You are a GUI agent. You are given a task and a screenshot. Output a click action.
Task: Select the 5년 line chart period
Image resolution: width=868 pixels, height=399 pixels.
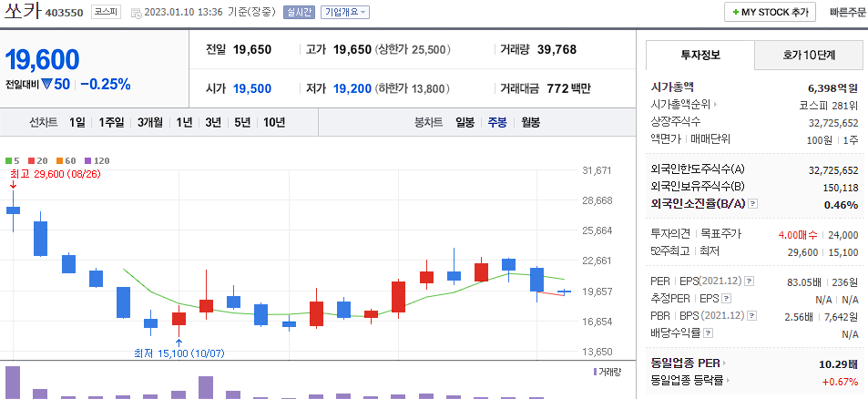click(x=242, y=122)
